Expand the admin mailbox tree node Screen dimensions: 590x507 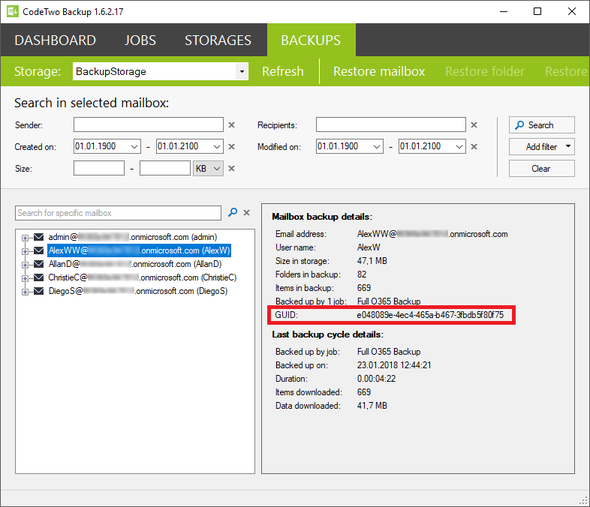pyautogui.click(x=25, y=238)
